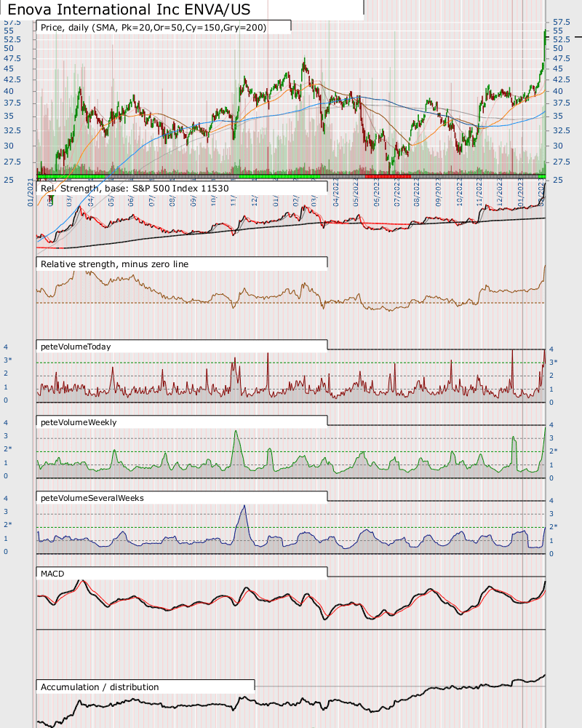Screen dimensions: 582x728
Task: Click the 08/2022 date label
Action: [418, 193]
